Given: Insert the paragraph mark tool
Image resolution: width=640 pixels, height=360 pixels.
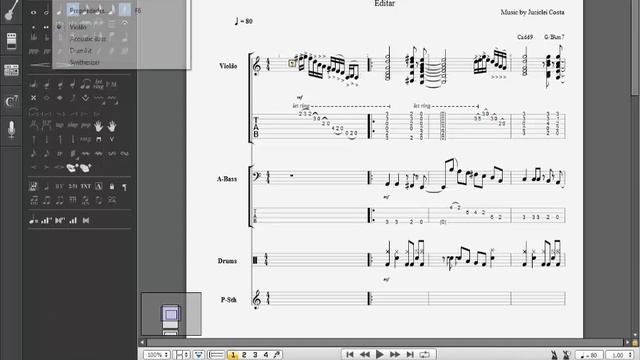Looking at the screenshot, I should coord(124,187).
